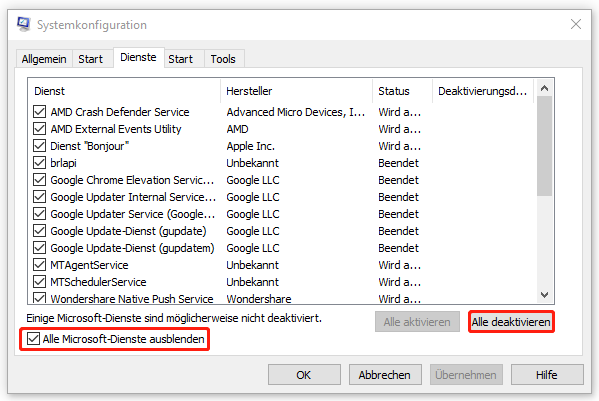The height and width of the screenshot is (401, 599).
Task: Uncheck AMD External Events Utility
Action: pyautogui.click(x=39, y=129)
